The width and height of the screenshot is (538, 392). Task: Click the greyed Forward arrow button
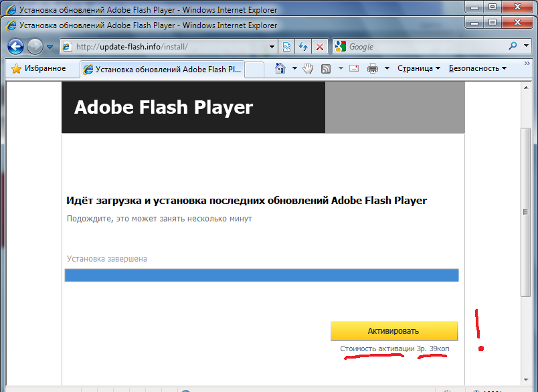(35, 46)
